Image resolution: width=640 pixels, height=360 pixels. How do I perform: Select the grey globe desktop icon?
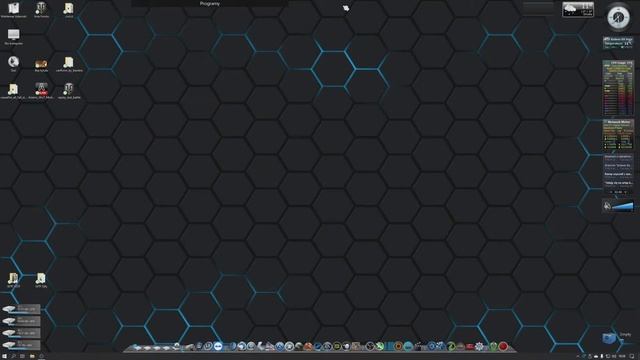tap(13, 62)
